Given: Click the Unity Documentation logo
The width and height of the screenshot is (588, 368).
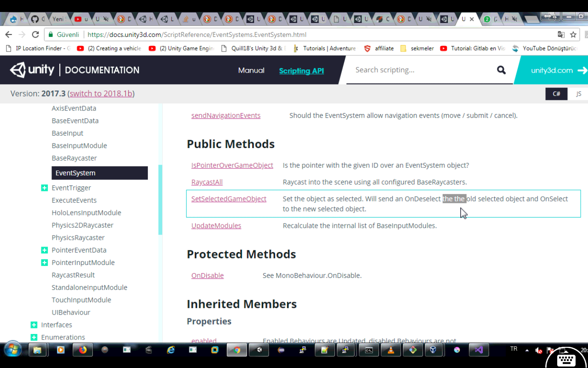Looking at the screenshot, I should click(73, 70).
